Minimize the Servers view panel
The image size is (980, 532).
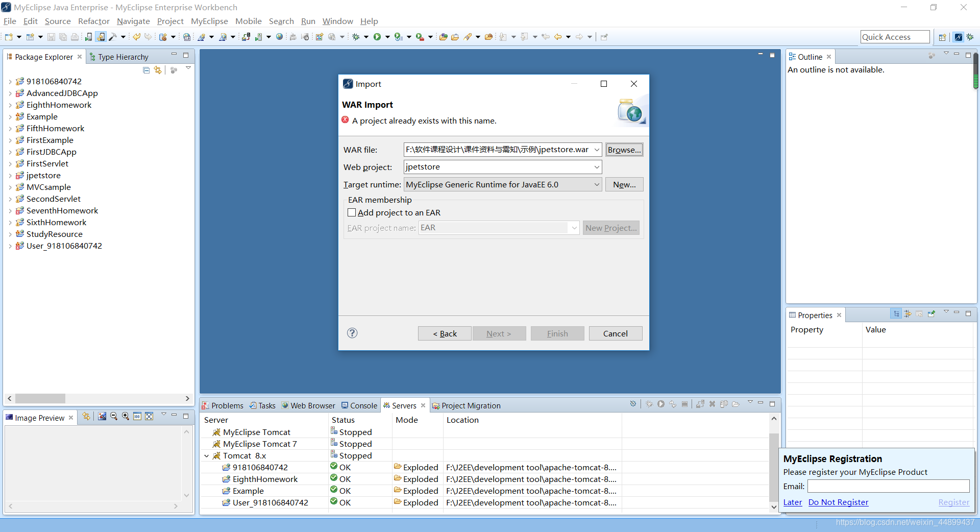pyautogui.click(x=761, y=403)
